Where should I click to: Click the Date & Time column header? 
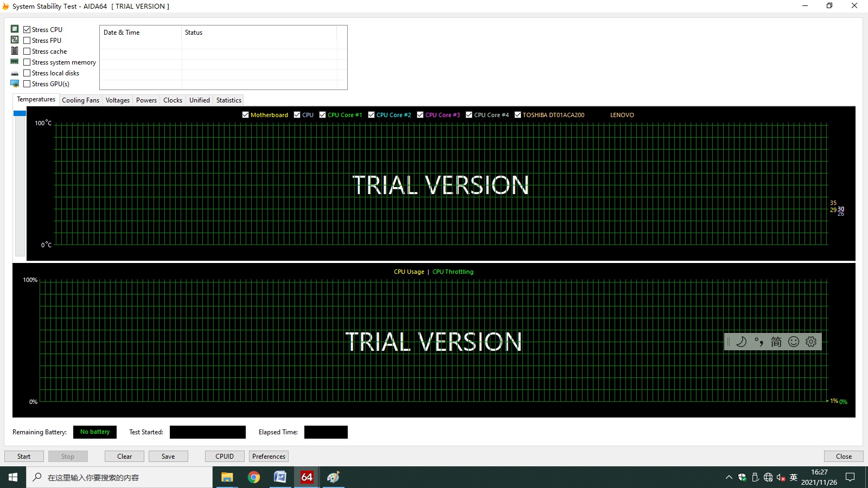pos(141,33)
